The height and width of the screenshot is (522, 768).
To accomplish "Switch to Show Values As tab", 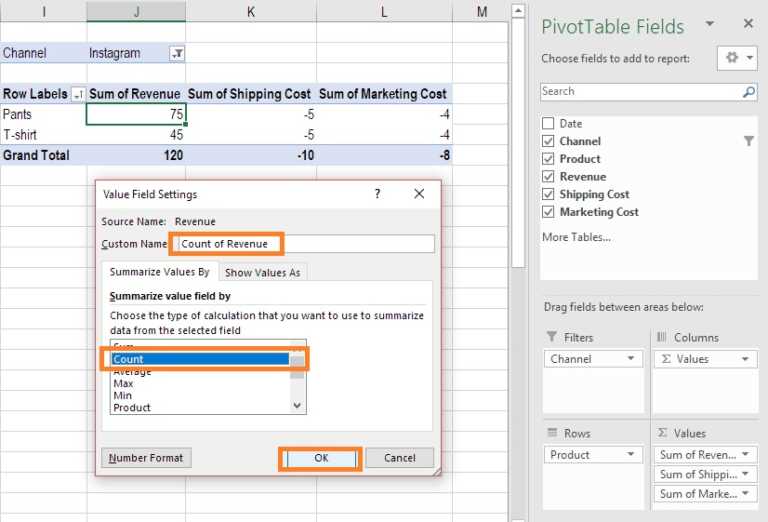I will (263, 273).
